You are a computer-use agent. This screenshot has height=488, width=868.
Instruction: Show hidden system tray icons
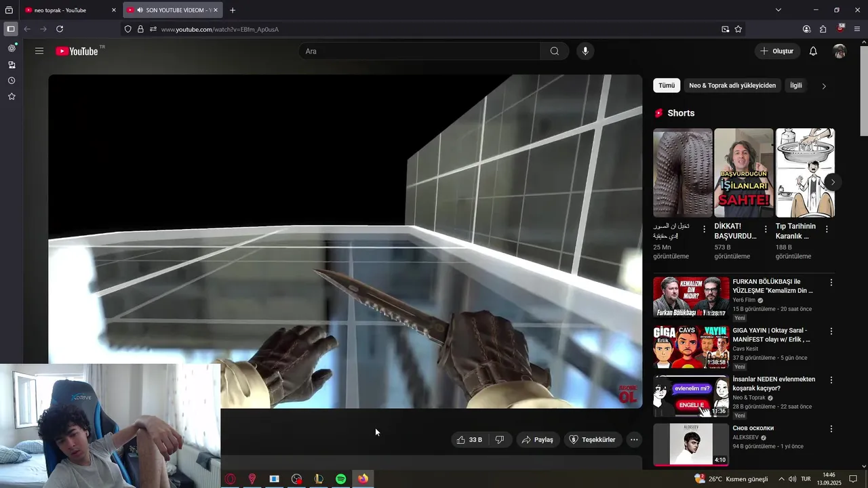[x=781, y=479]
